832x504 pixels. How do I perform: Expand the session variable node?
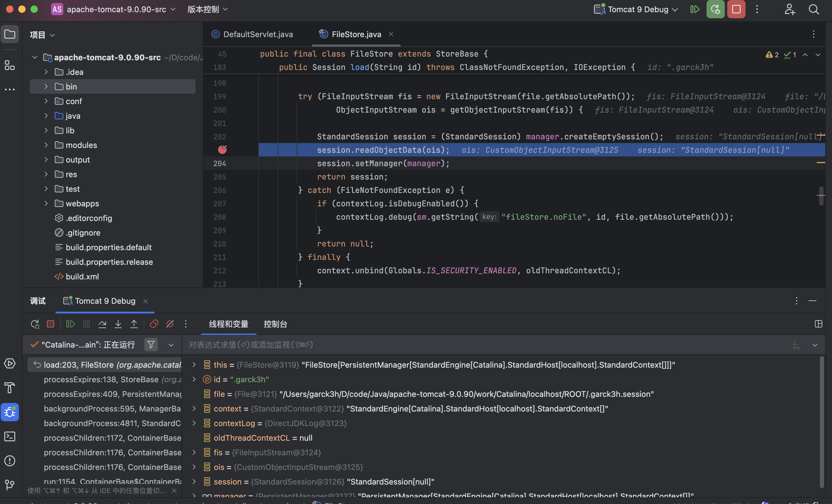194,481
